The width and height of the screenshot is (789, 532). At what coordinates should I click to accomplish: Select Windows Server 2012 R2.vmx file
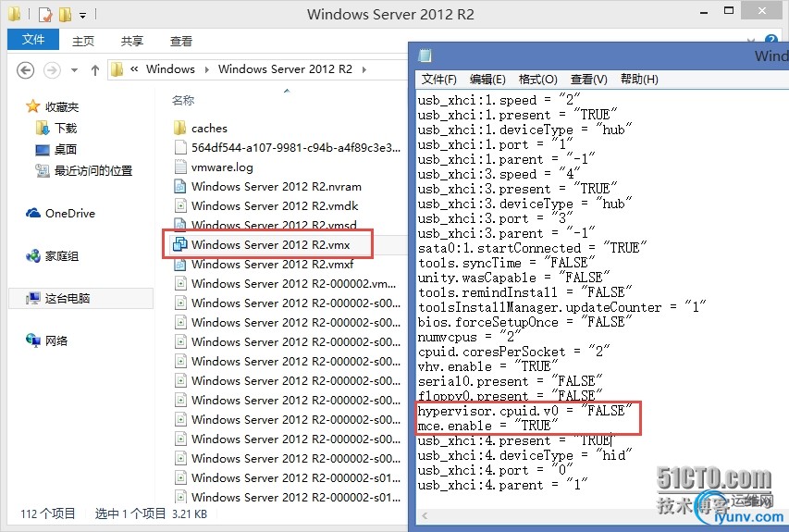[271, 244]
